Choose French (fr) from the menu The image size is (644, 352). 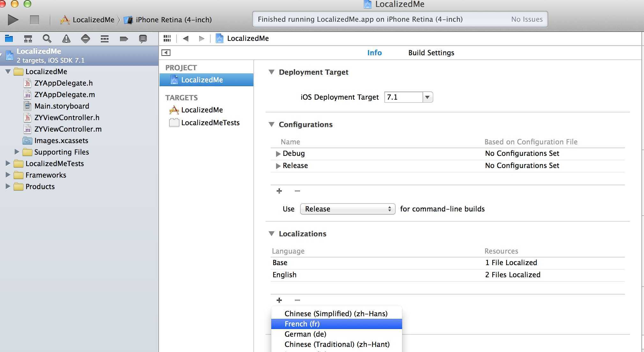[x=336, y=324]
